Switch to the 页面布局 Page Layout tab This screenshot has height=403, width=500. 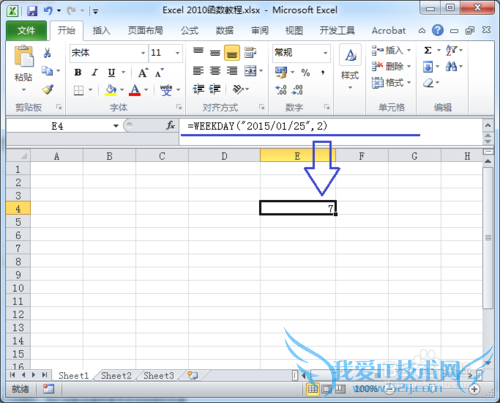(145, 31)
